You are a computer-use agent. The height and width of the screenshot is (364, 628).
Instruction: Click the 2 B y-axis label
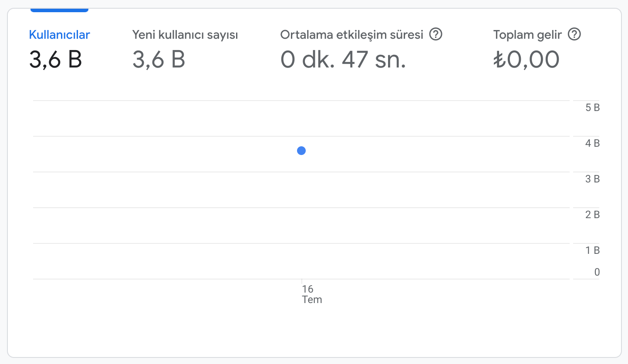click(x=593, y=215)
